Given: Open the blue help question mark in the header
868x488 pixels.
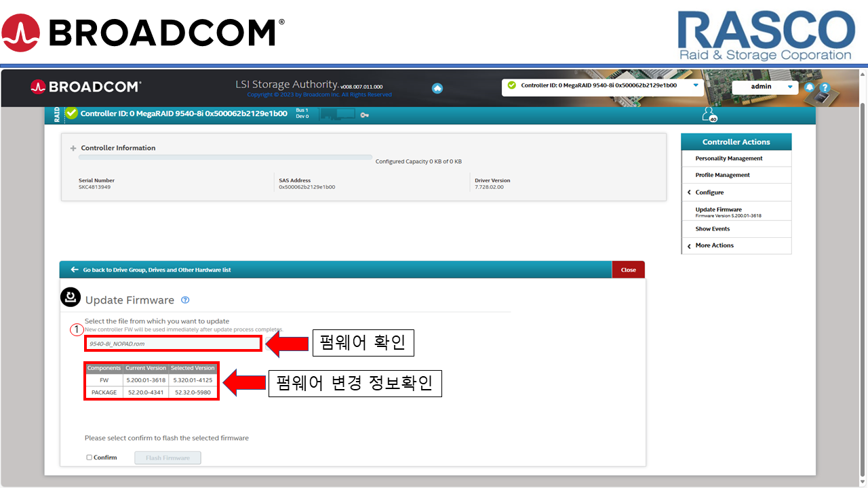Looking at the screenshot, I should tap(825, 87).
